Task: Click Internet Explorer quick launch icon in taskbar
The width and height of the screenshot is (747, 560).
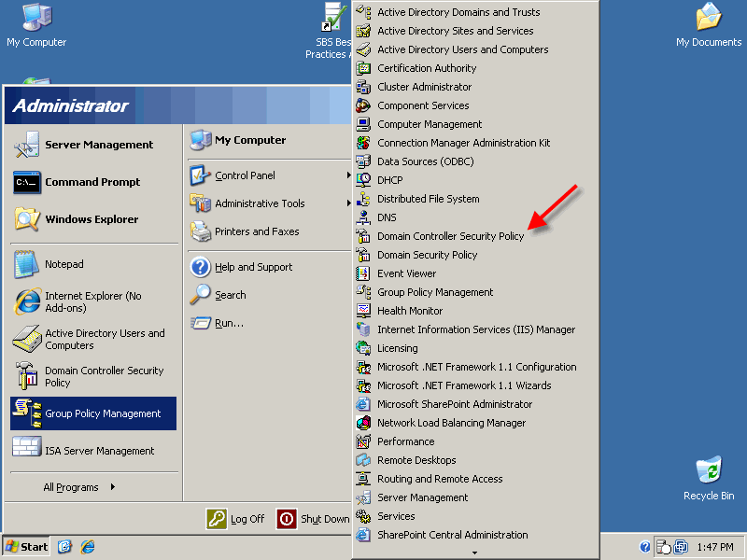Action: (x=88, y=547)
